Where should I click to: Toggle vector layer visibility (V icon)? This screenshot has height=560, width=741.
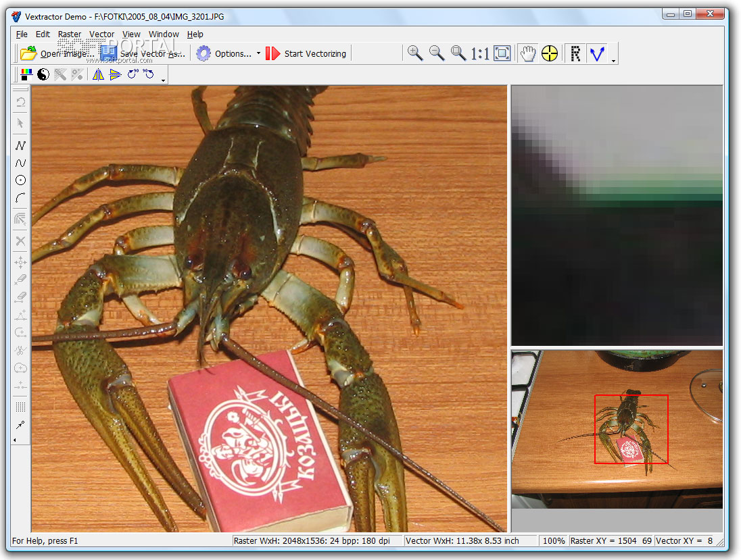click(598, 53)
